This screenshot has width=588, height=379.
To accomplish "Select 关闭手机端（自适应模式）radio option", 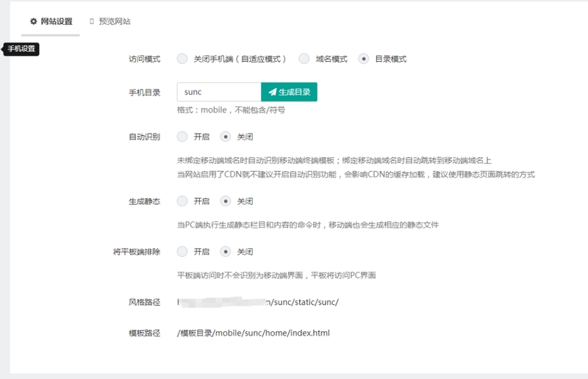I will pos(182,59).
